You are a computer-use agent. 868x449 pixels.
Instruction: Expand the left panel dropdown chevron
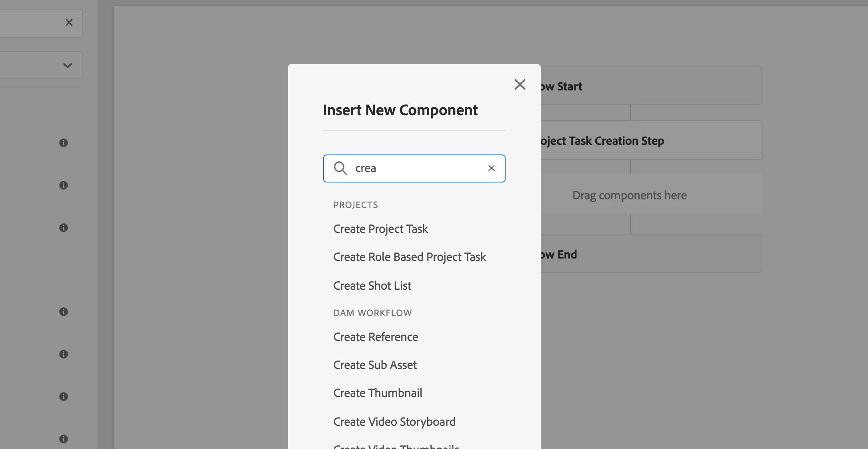click(68, 65)
